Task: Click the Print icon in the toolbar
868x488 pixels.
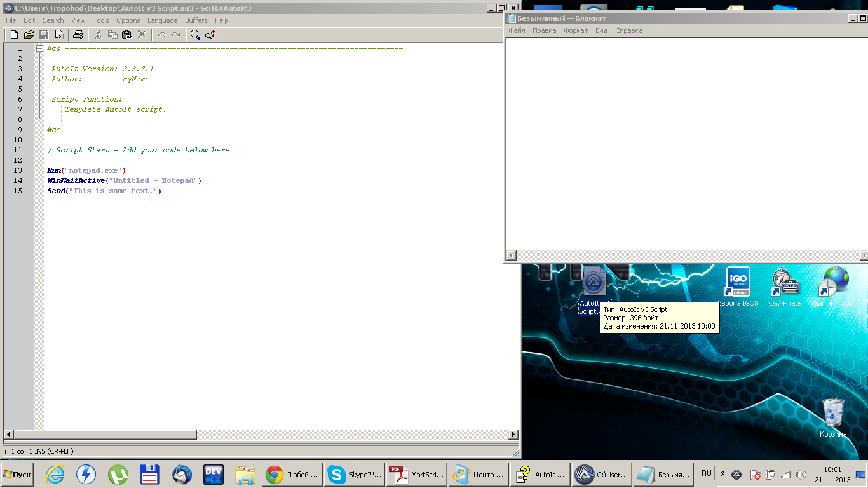Action: [x=78, y=35]
